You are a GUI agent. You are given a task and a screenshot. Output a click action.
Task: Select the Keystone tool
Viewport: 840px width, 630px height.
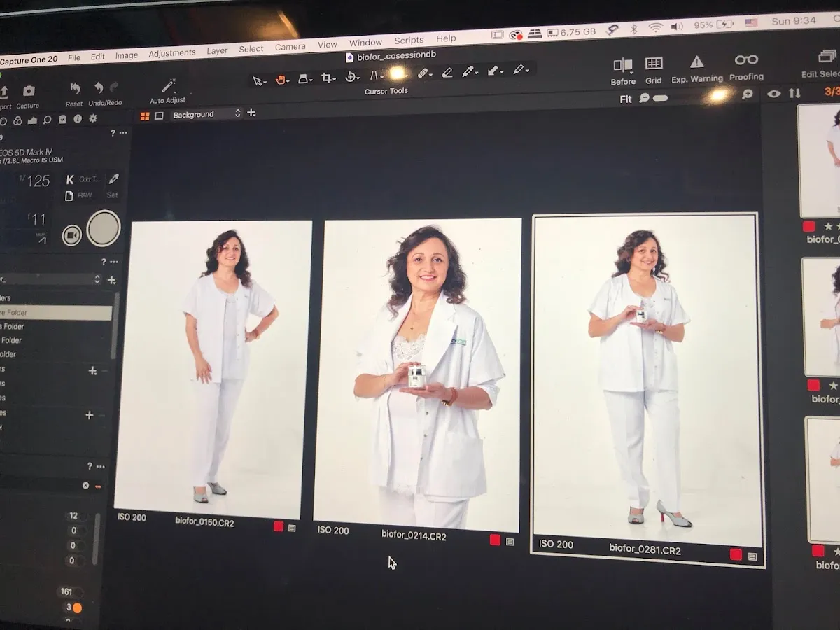[375, 76]
